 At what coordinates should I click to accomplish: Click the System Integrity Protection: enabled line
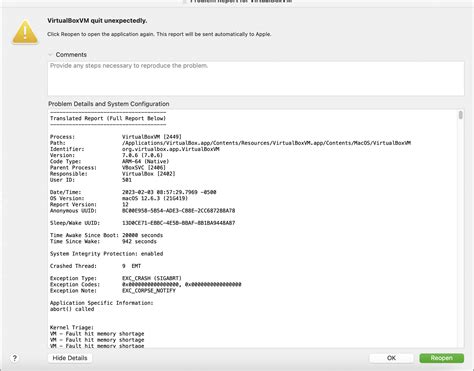coord(106,254)
